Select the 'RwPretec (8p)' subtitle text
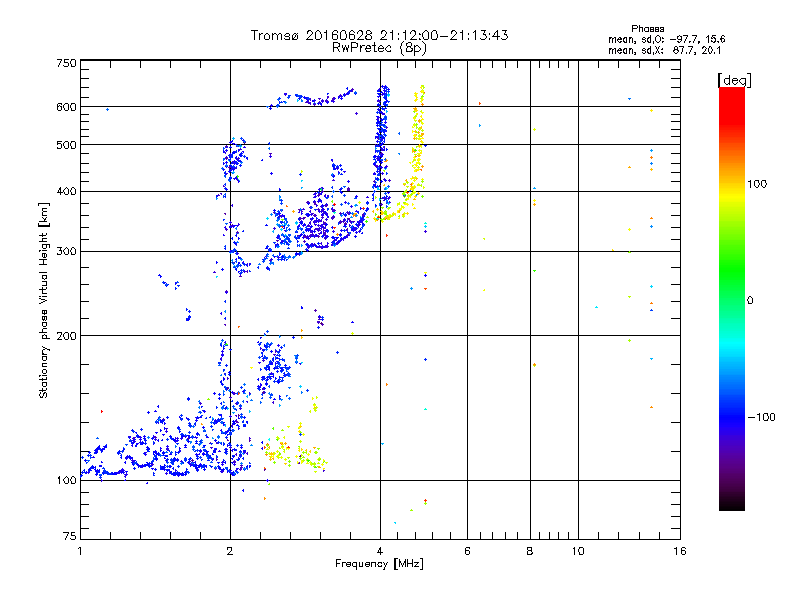Screen dimensions: 800x600 coord(379,48)
